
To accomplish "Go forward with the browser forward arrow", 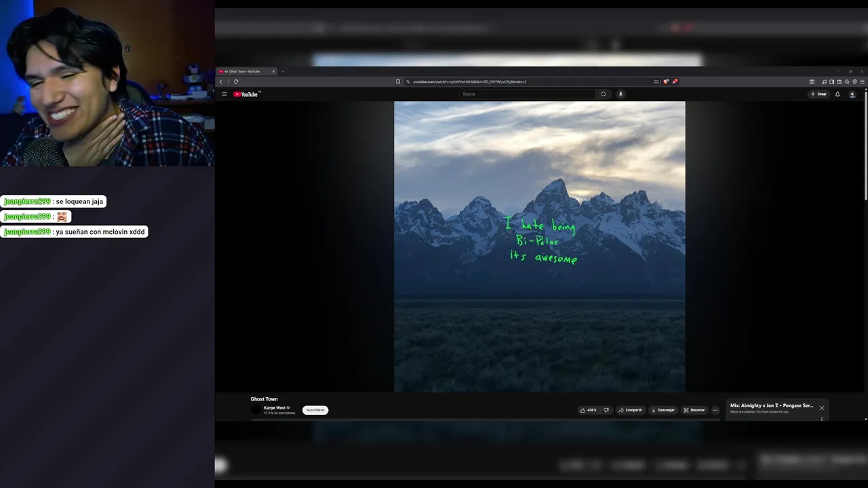I will [229, 81].
